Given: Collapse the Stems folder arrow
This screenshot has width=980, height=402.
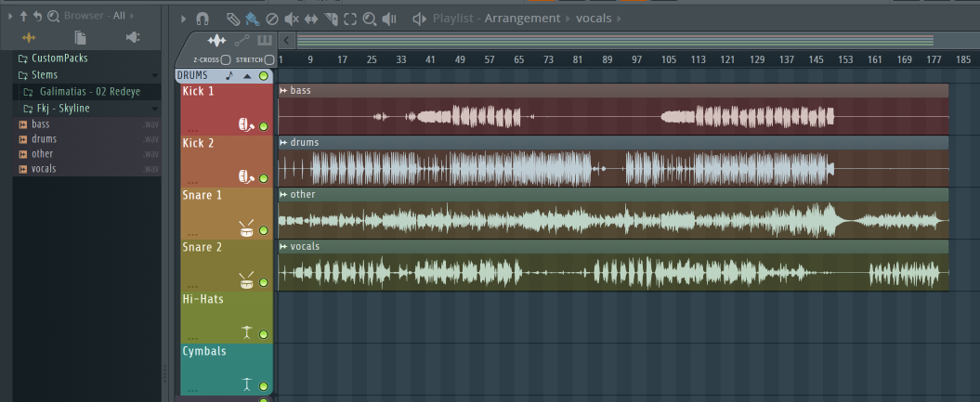Looking at the screenshot, I should click(x=155, y=75).
